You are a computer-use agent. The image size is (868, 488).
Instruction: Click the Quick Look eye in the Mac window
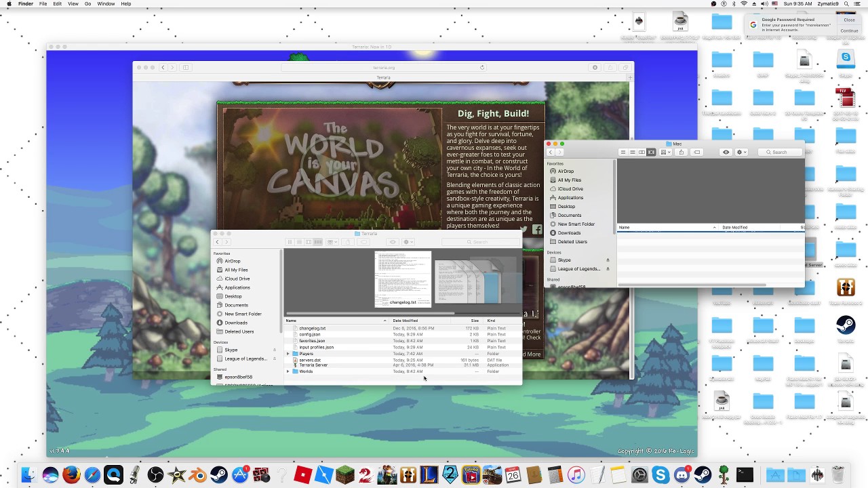pyautogui.click(x=726, y=152)
